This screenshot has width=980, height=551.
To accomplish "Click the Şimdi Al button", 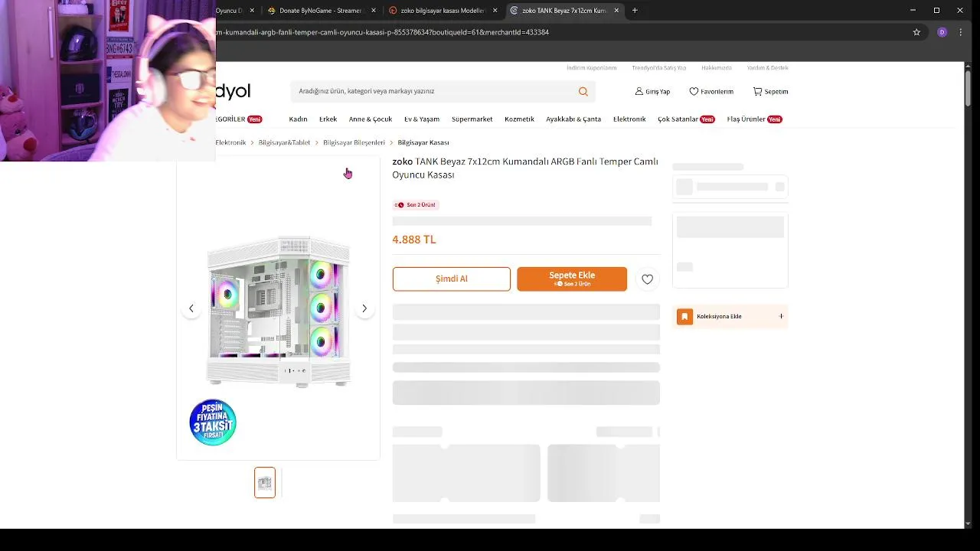I will tap(452, 279).
